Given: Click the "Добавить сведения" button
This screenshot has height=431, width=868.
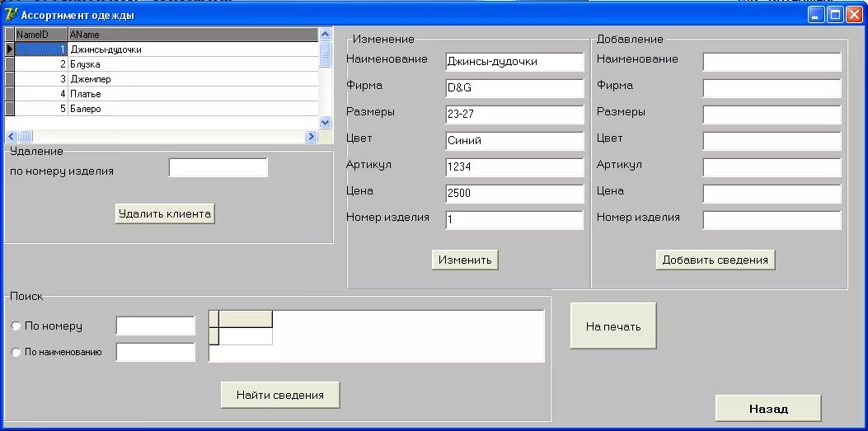Looking at the screenshot, I should coord(716,260).
